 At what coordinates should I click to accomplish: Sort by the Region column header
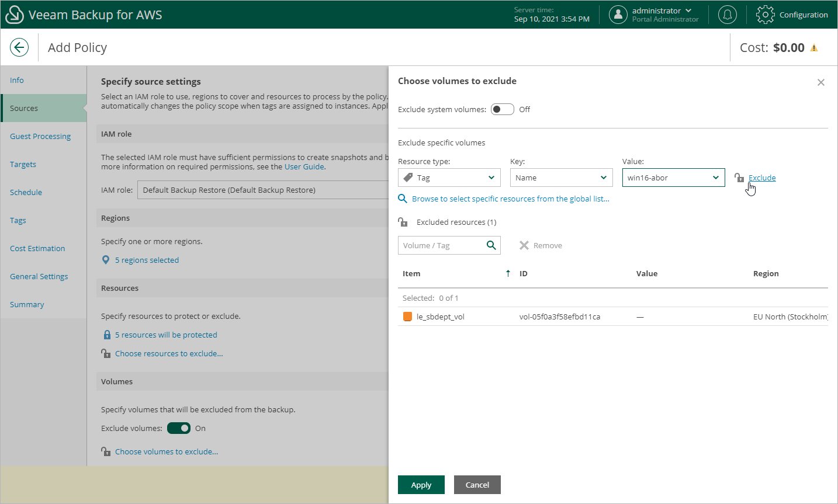[766, 273]
